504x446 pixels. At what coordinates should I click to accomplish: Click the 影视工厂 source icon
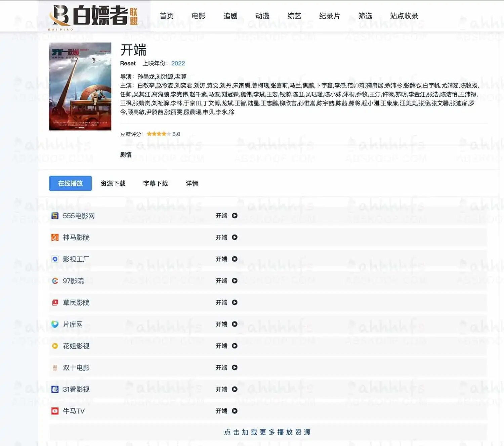pyautogui.click(x=55, y=259)
